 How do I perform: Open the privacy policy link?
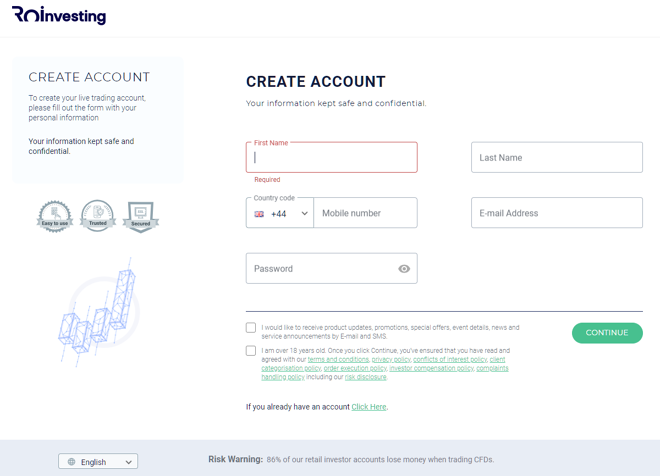(391, 359)
